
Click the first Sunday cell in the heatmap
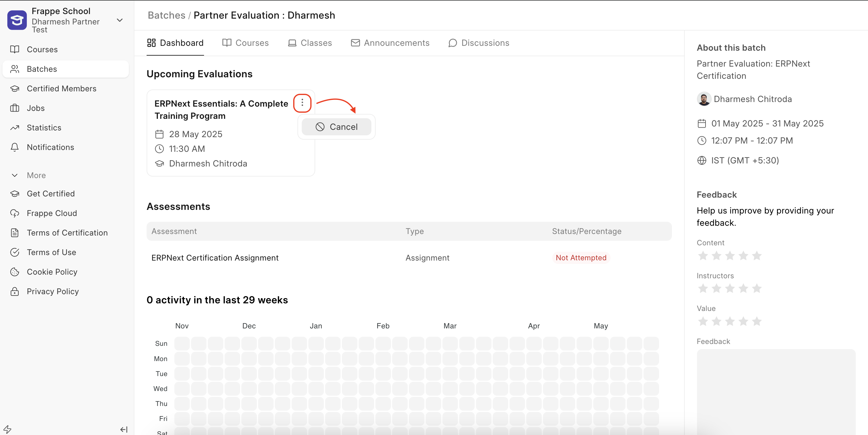coord(182,343)
